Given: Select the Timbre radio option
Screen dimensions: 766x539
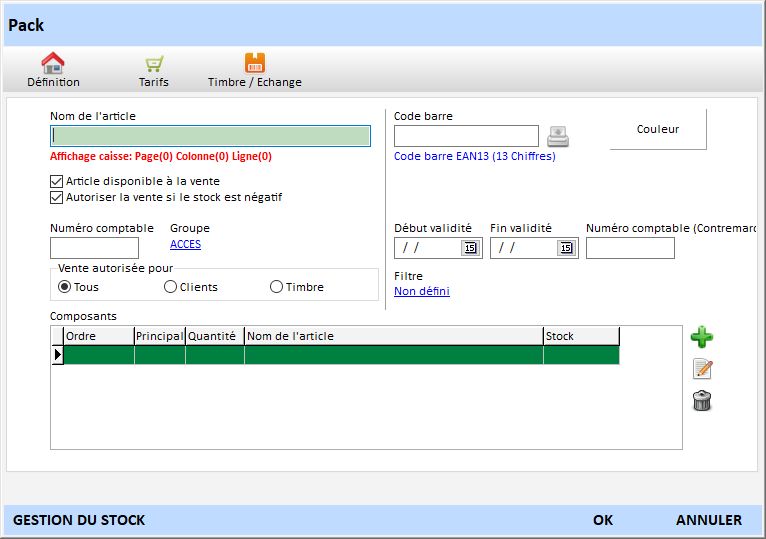Looking at the screenshot, I should 277,287.
